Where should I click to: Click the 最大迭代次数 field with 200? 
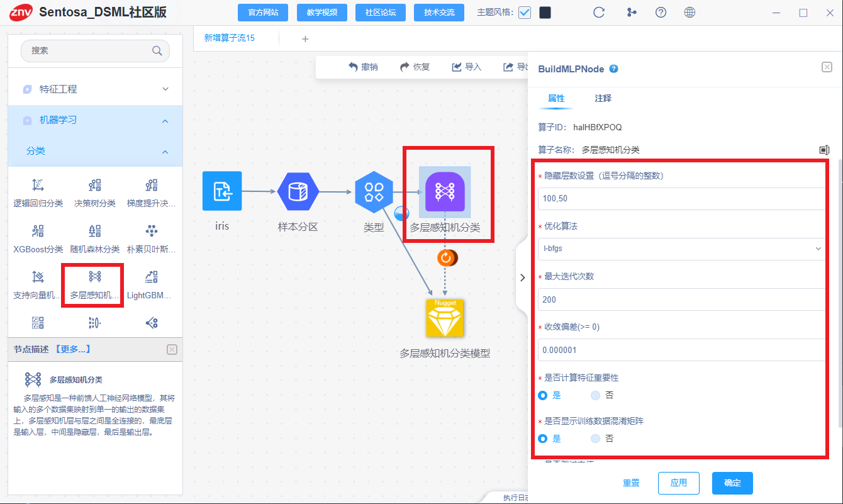point(682,300)
